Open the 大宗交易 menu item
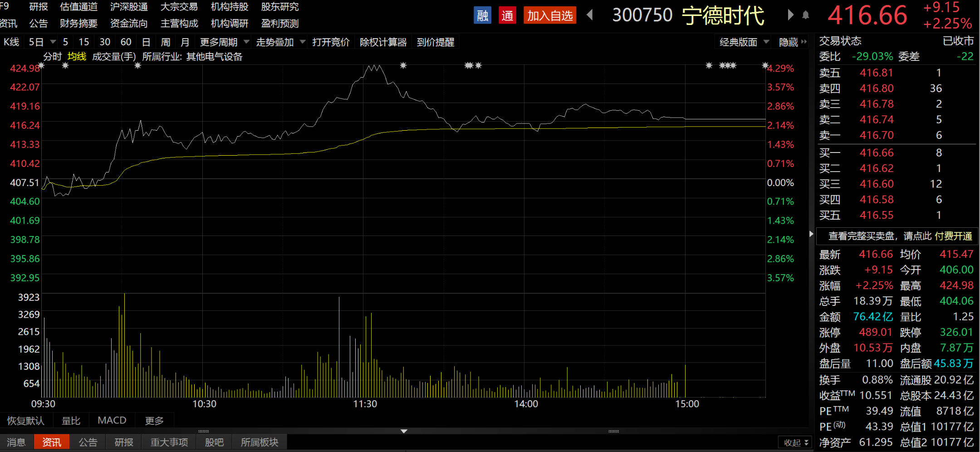Screen dimensions: 980x452 179,7
